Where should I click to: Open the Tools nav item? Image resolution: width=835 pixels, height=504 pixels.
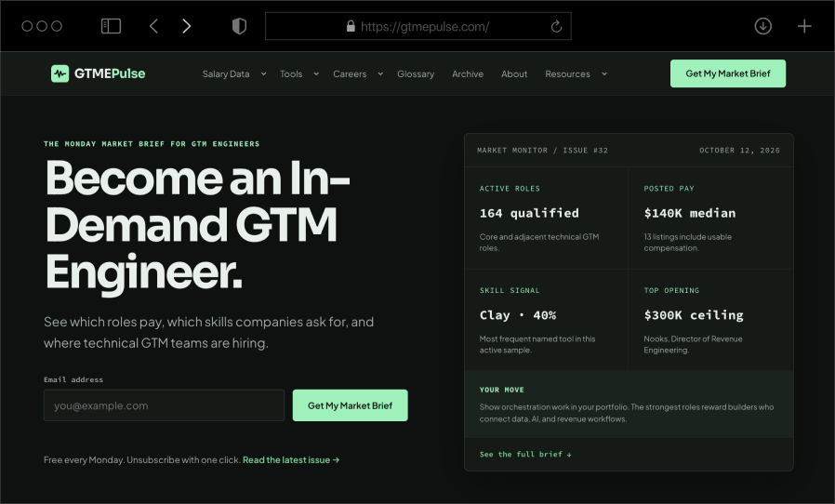[291, 74]
